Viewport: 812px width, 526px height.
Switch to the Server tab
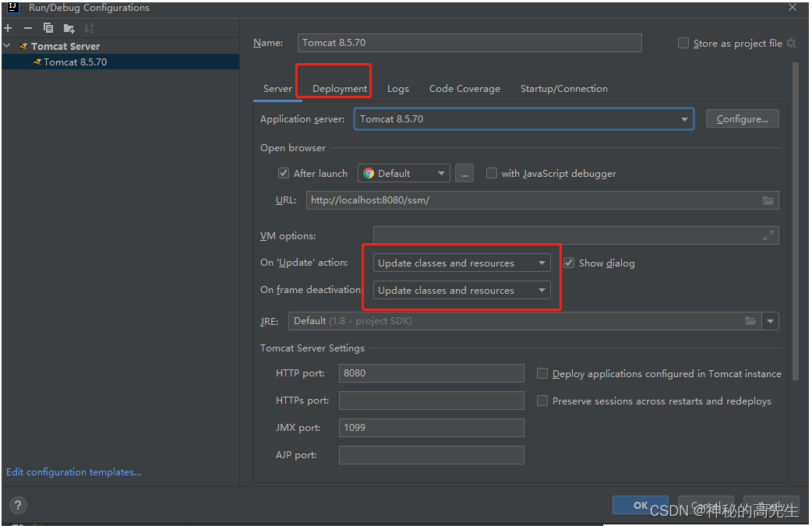point(277,89)
